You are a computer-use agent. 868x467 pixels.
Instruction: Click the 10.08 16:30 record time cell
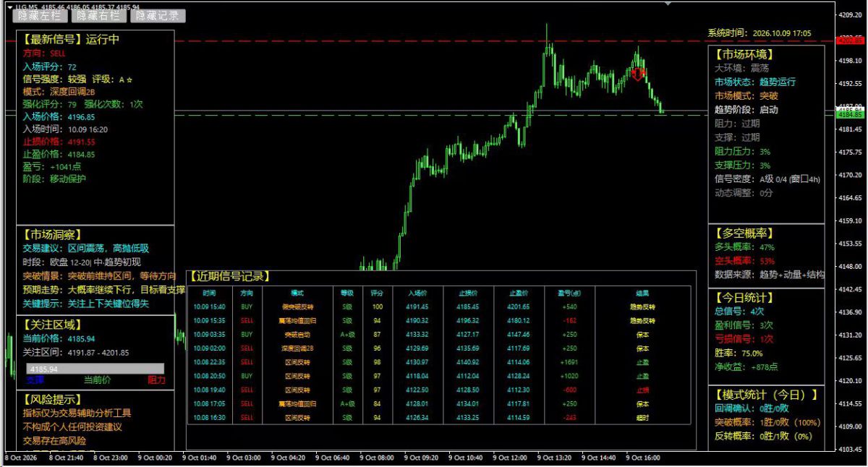(209, 418)
